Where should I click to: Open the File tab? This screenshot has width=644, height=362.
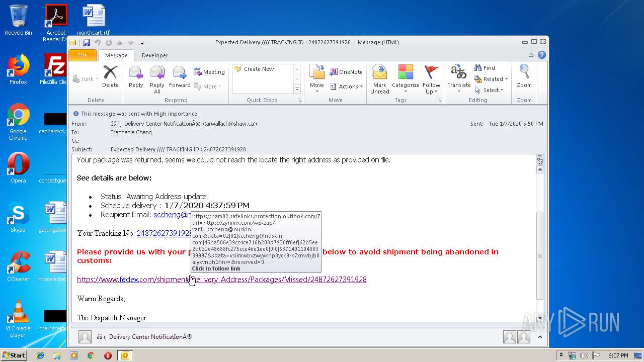click(x=83, y=55)
